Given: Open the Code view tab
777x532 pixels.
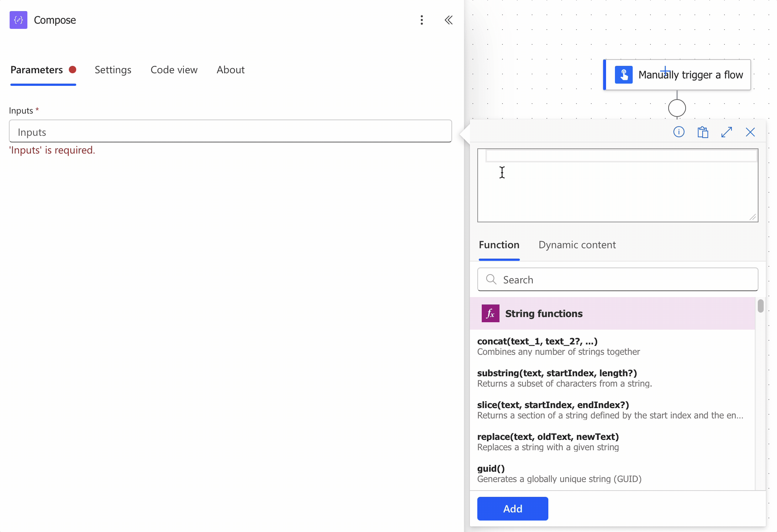Looking at the screenshot, I should (x=174, y=70).
